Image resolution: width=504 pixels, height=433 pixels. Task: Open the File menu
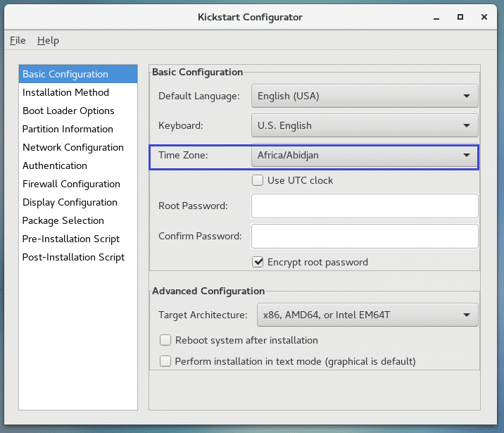tap(18, 40)
